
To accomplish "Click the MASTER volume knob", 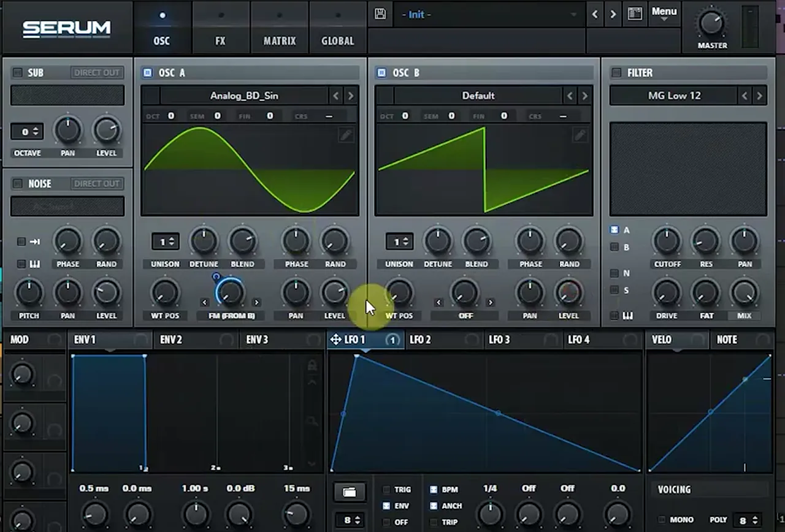I will (x=711, y=23).
